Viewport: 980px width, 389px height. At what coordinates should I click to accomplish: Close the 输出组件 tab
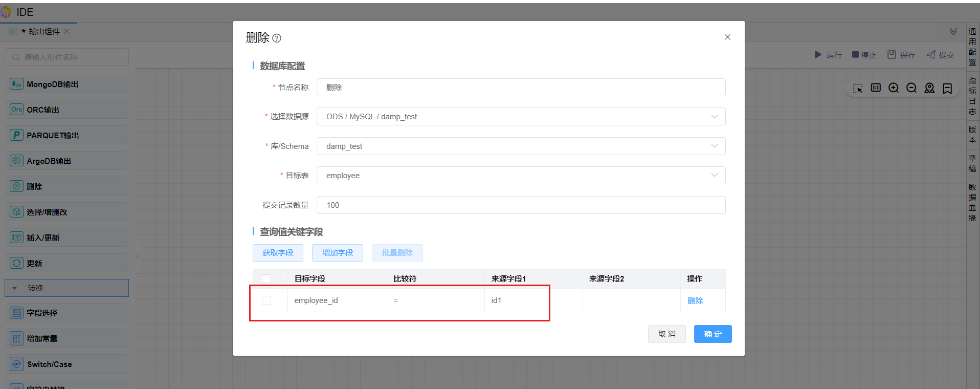coord(67,32)
